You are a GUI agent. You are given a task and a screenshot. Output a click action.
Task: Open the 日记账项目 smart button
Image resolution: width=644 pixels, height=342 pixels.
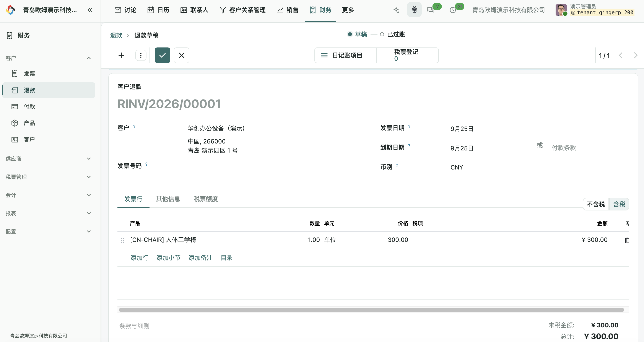click(345, 55)
